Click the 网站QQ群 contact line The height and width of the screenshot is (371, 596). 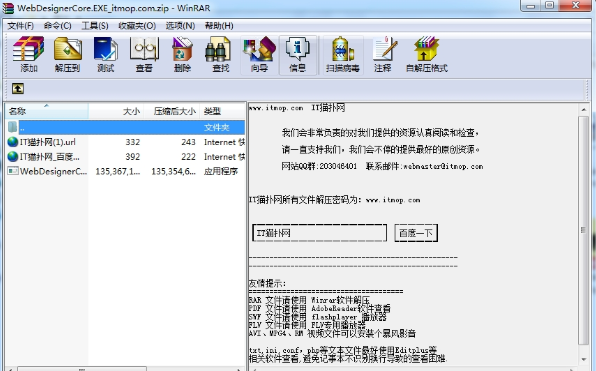tap(382, 166)
